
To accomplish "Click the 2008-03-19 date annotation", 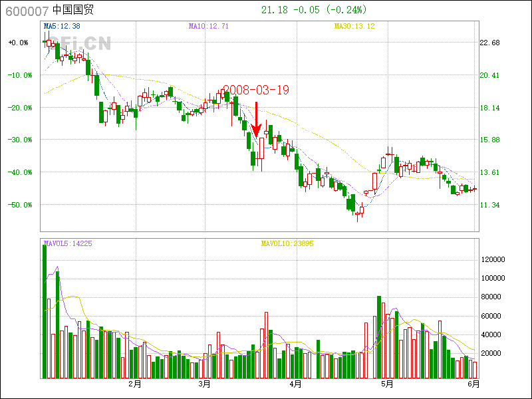I will click(255, 90).
